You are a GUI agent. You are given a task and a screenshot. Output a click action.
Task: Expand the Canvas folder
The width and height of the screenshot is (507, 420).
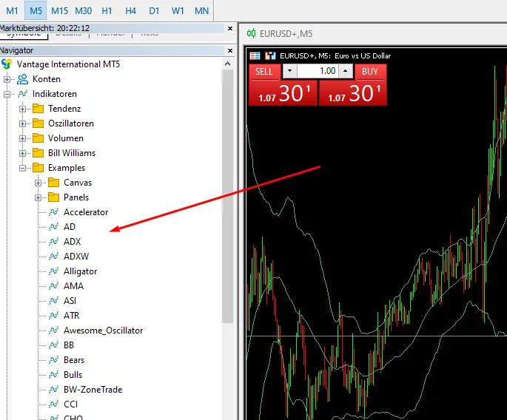(38, 183)
